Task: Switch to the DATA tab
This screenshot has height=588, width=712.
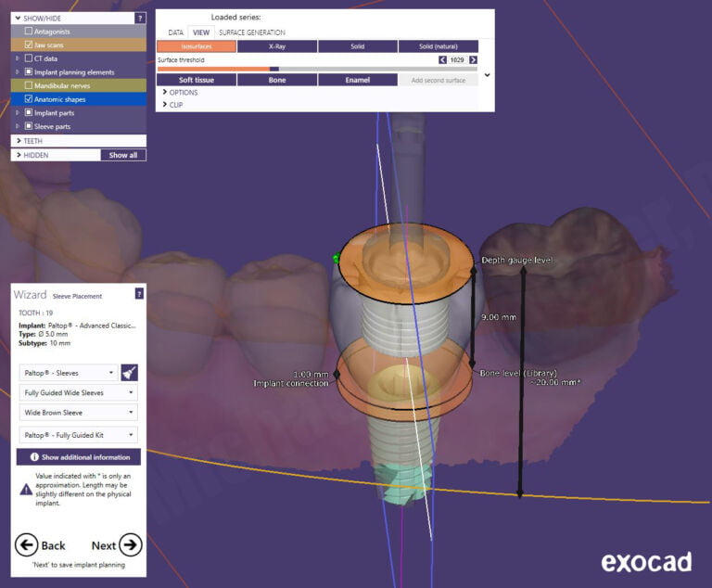Action: 176,32
